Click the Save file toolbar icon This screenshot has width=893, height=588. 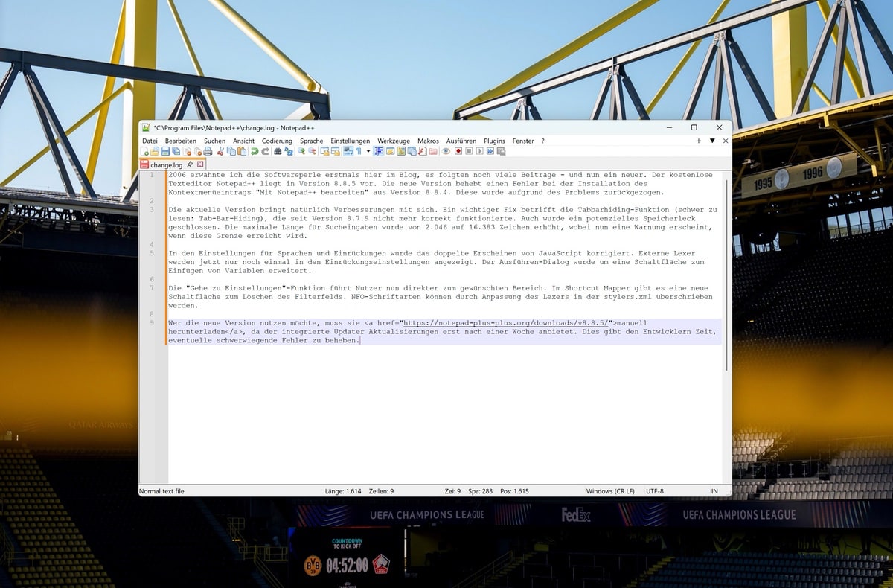(x=165, y=151)
